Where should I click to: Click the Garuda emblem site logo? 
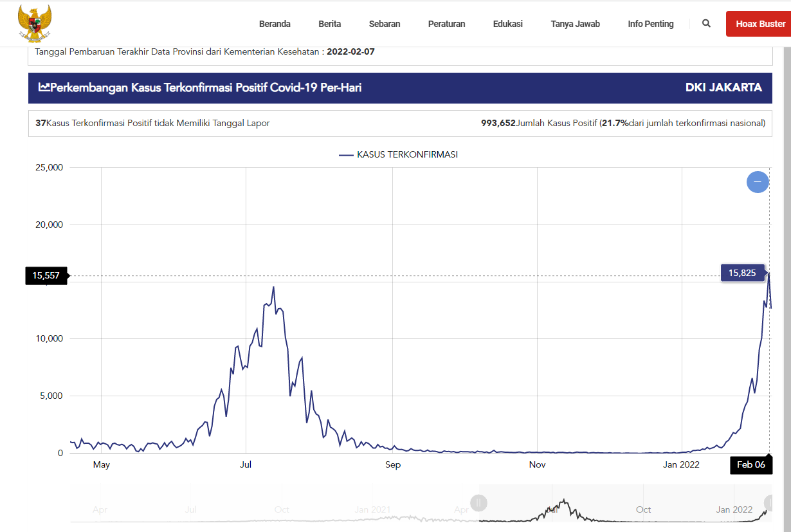(x=35, y=24)
